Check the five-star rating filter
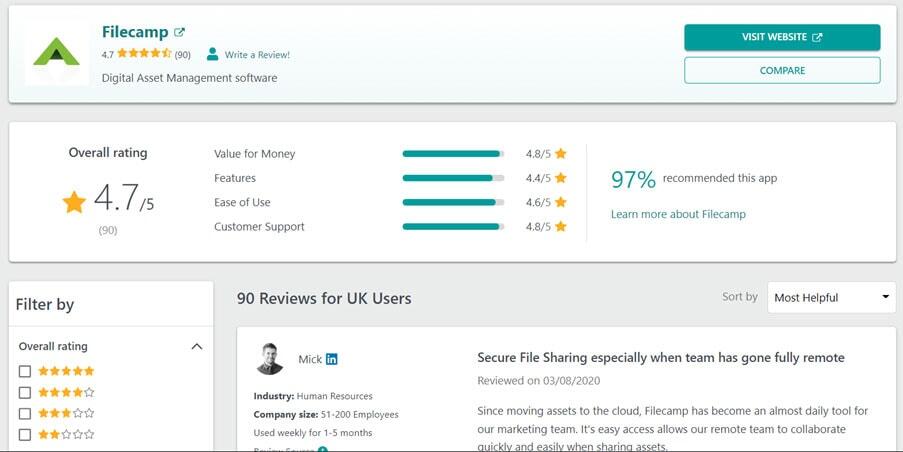This screenshot has height=452, width=903. [25, 371]
